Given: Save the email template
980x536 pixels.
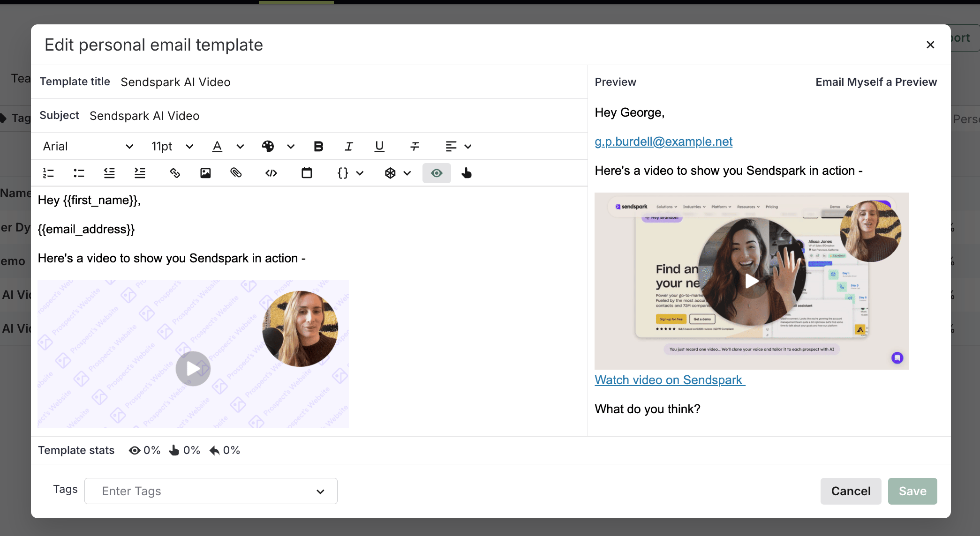Looking at the screenshot, I should tap(912, 491).
